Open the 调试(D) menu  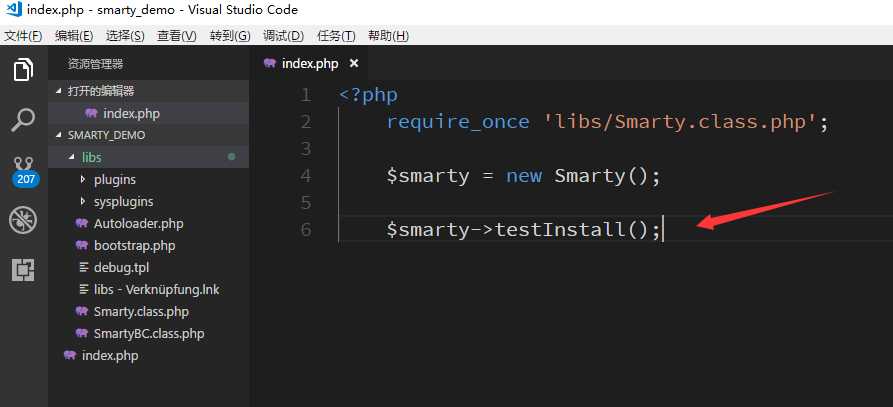pos(283,36)
